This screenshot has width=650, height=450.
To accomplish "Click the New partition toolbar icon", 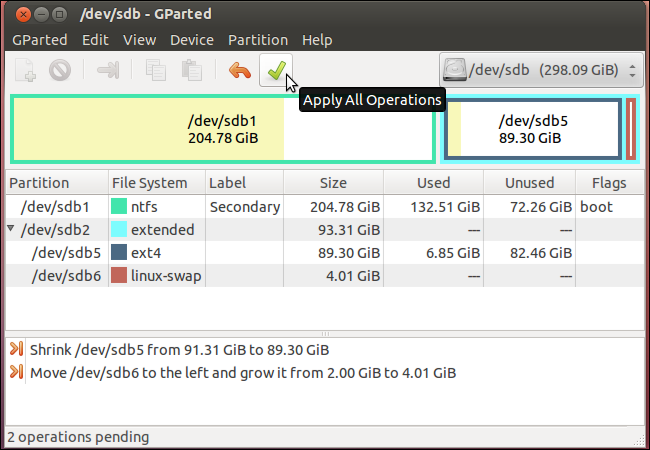I will (x=25, y=70).
